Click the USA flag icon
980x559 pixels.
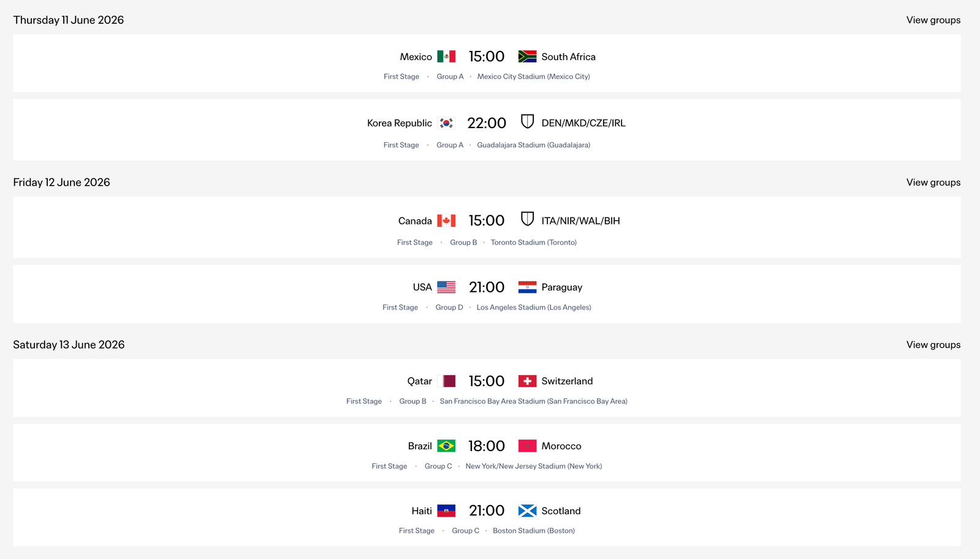coord(446,287)
